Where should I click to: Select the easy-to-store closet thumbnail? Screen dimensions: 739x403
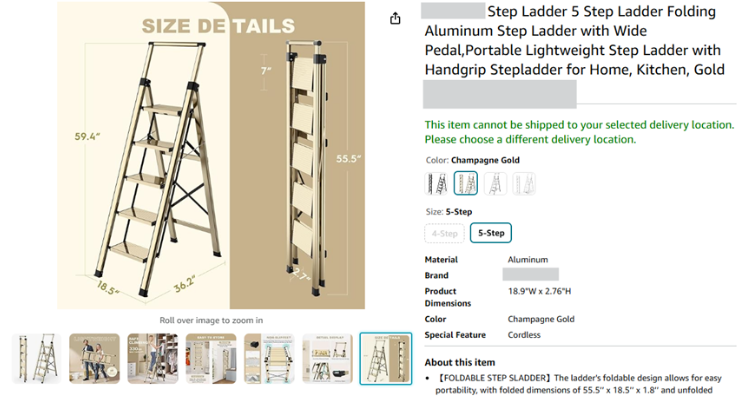pyautogui.click(x=210, y=358)
